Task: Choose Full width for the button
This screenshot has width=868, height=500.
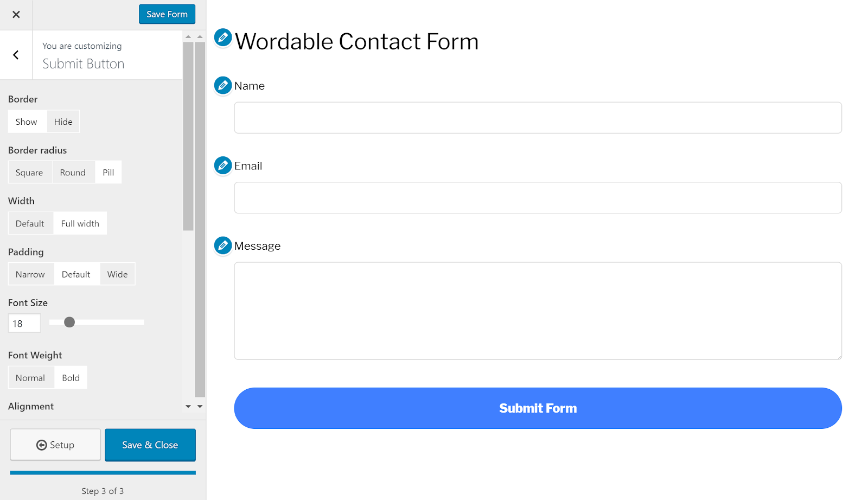Action: (80, 223)
